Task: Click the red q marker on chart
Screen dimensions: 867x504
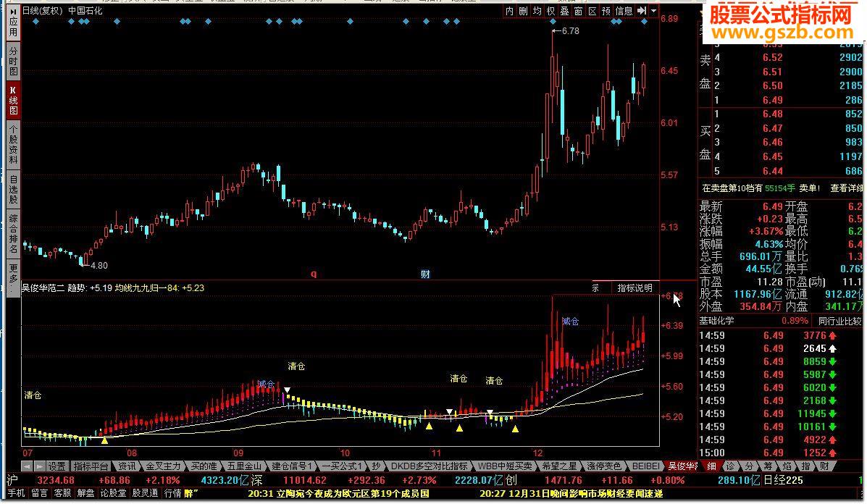Action: pos(314,274)
